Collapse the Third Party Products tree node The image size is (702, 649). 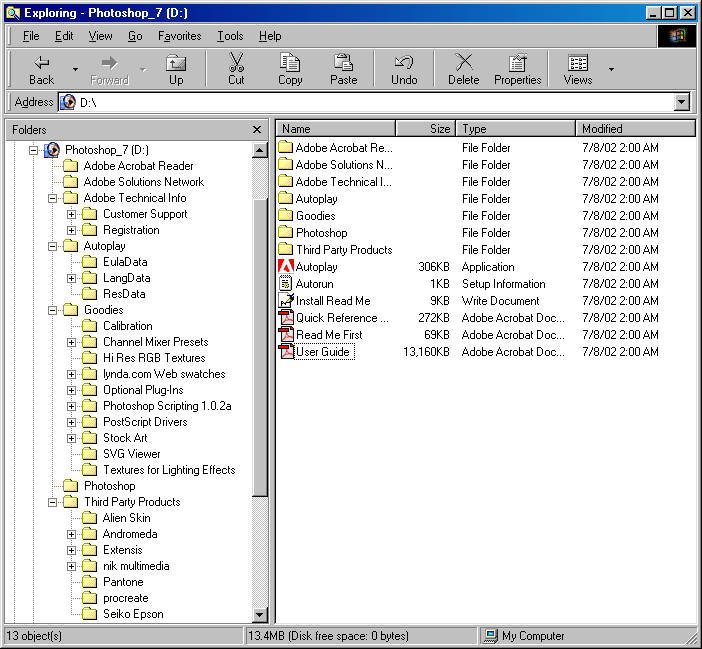pos(52,502)
